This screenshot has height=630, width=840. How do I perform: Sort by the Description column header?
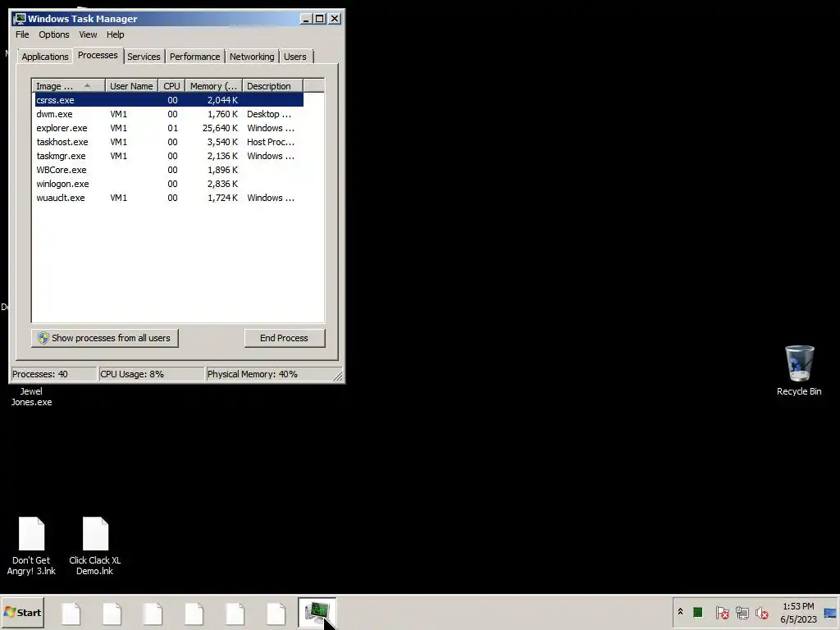tap(272, 86)
